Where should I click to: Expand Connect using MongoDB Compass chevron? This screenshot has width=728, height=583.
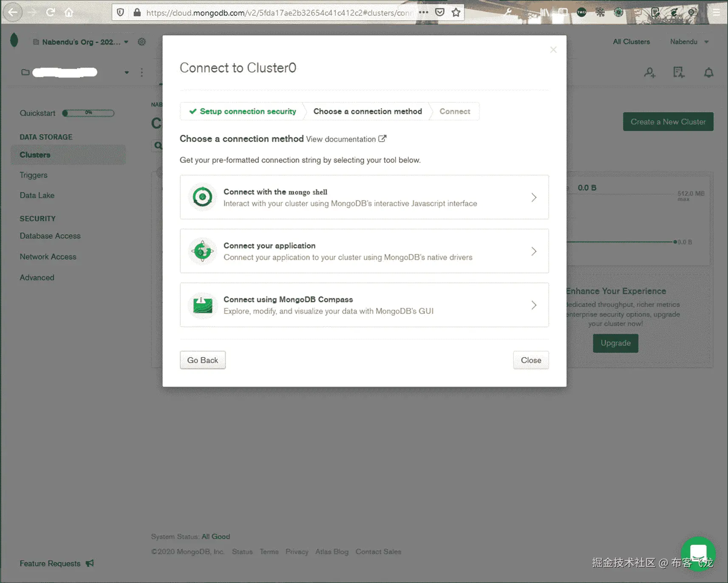pyautogui.click(x=534, y=305)
